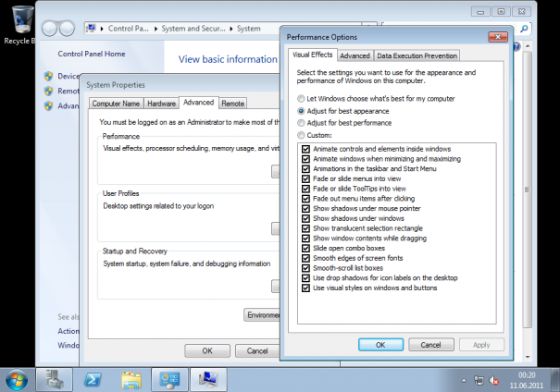Switch to the Visual Effects tab
This screenshot has width=560, height=392.
click(313, 55)
